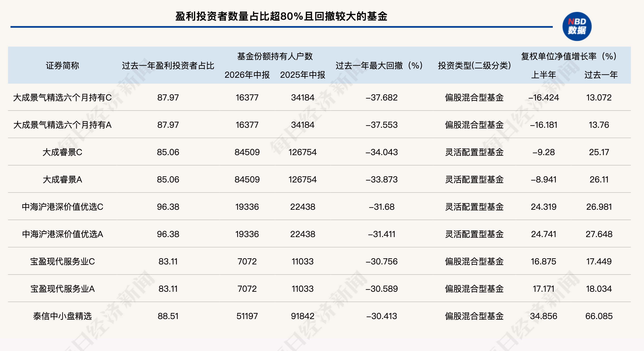Click the 上半年 sub-header

[543, 75]
